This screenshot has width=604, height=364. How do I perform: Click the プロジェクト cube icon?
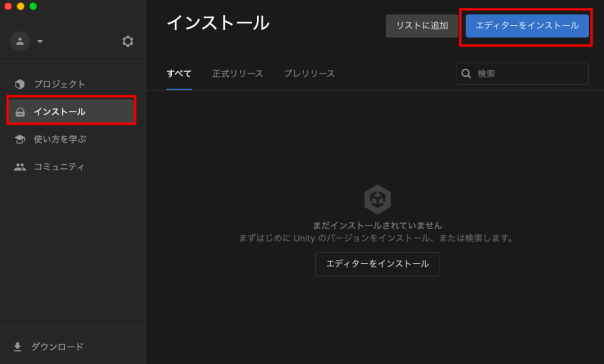(20, 84)
